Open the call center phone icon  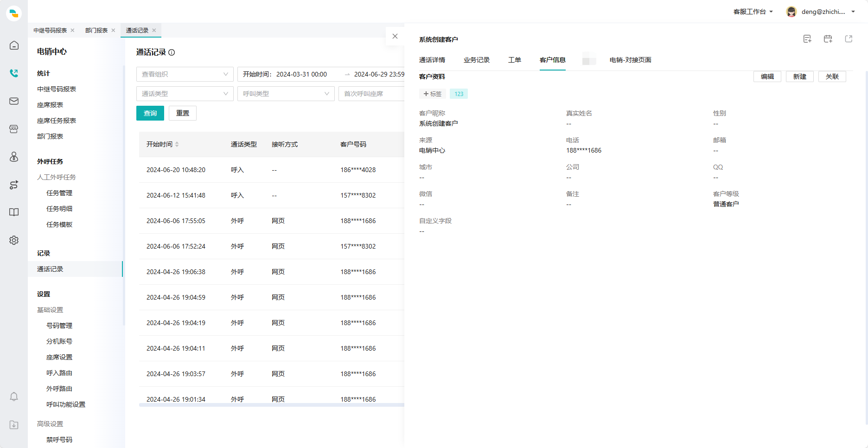click(x=14, y=73)
